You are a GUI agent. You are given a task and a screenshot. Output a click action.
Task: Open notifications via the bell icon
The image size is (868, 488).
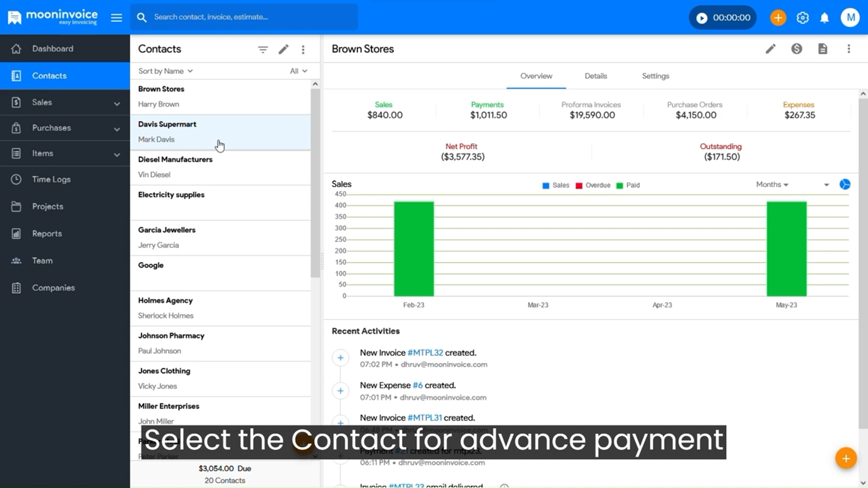tap(824, 18)
